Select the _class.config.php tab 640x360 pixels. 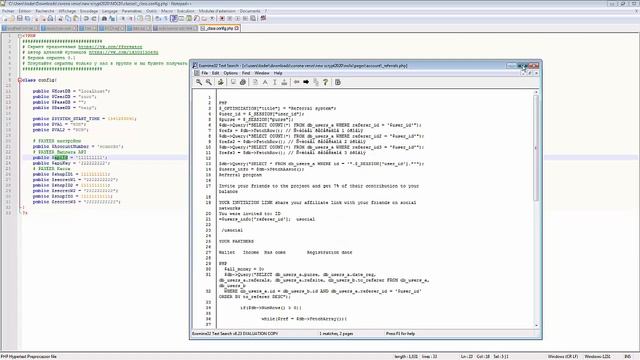point(219,28)
